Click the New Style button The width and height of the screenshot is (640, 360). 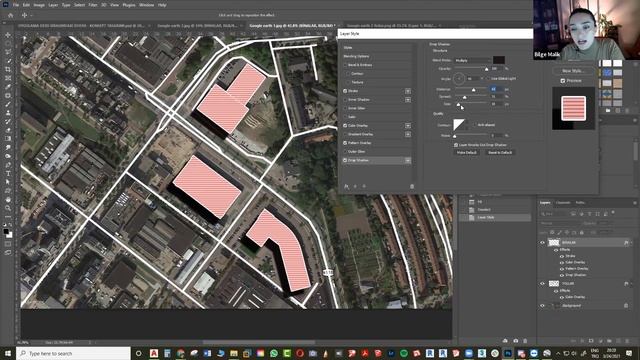(x=573, y=71)
